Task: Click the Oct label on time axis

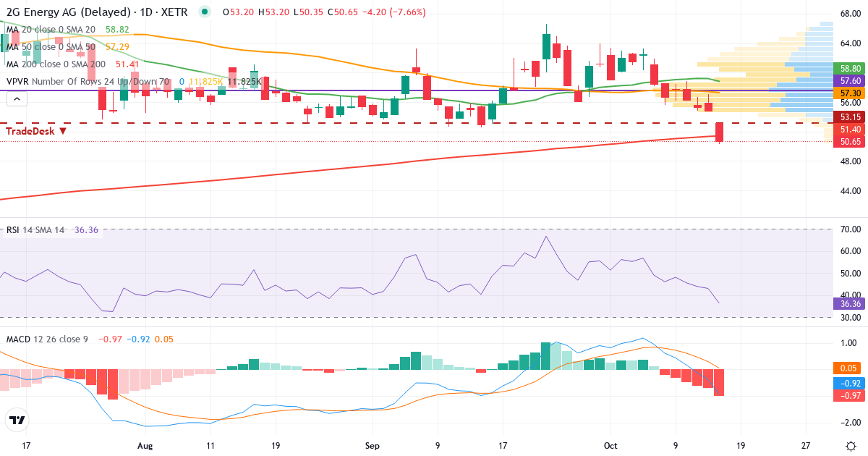Action: (611, 444)
